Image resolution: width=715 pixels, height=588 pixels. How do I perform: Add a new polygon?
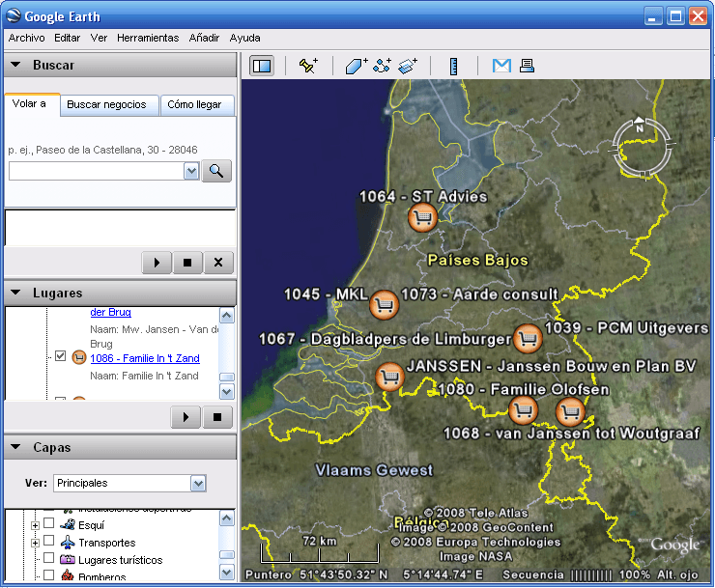click(357, 66)
